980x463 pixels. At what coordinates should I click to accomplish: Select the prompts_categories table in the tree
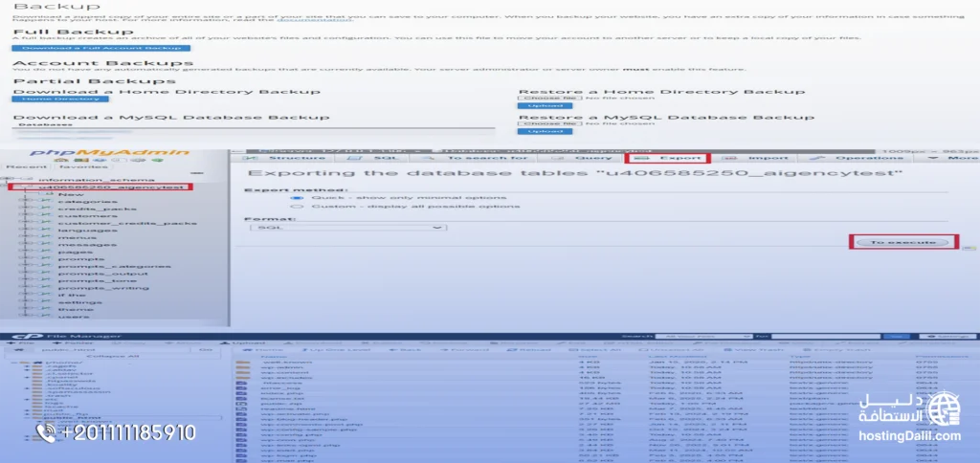(x=115, y=266)
